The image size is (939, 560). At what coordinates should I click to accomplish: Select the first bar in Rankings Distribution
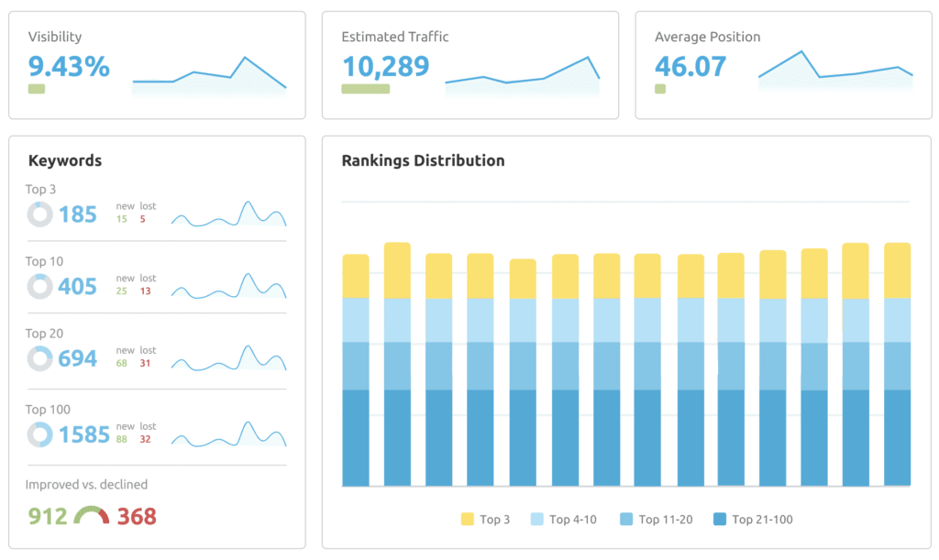click(x=356, y=370)
